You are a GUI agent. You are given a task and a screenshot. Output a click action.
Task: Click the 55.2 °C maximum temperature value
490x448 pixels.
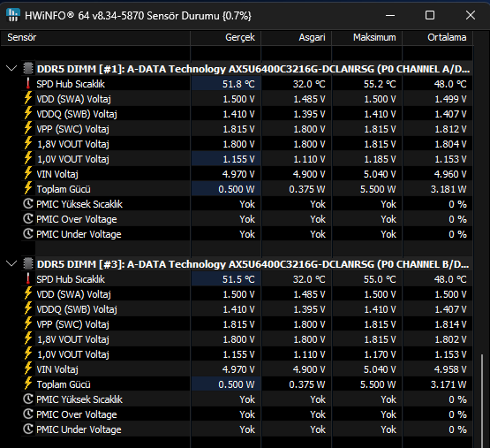coord(380,84)
